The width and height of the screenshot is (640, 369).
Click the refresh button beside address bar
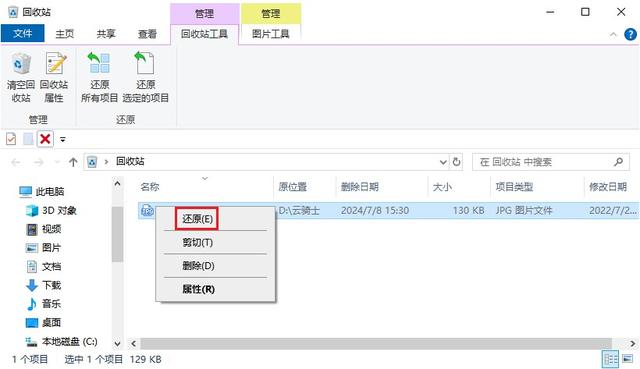pyautogui.click(x=456, y=162)
